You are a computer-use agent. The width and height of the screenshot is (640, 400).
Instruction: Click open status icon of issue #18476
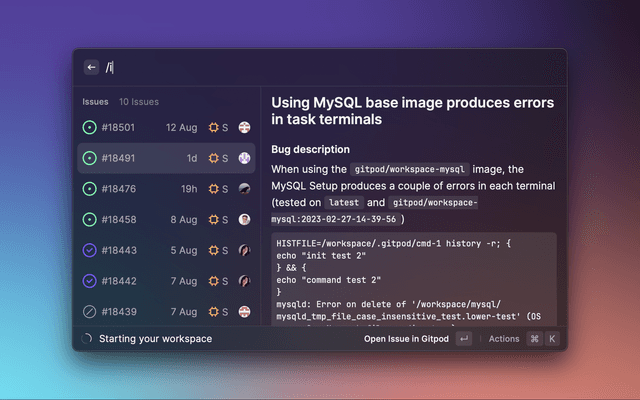[90, 189]
